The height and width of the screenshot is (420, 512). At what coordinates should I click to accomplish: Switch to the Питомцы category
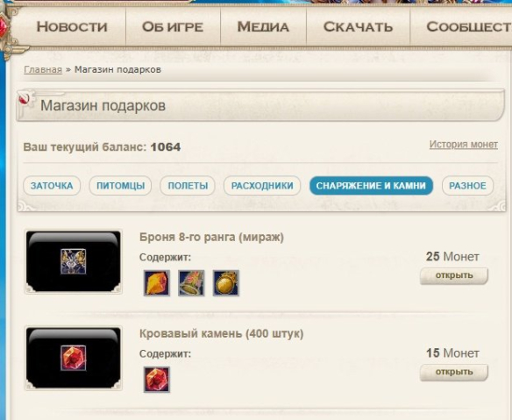[x=120, y=186]
